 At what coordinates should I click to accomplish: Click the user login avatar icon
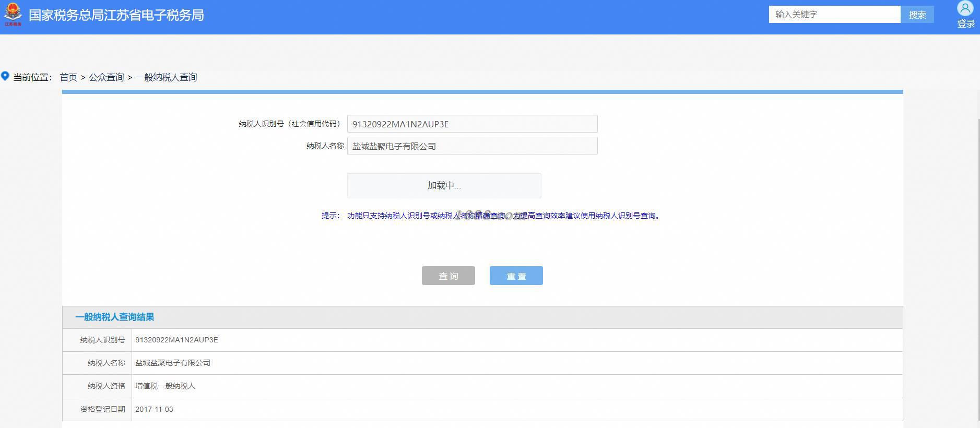(965, 8)
